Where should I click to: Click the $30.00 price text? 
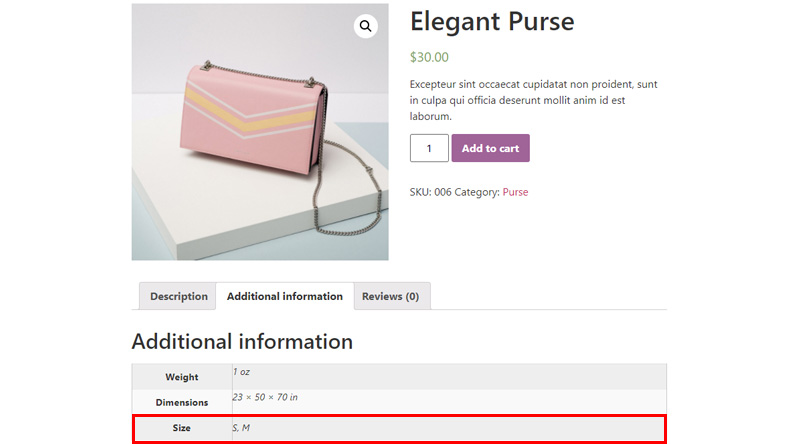[x=429, y=57]
